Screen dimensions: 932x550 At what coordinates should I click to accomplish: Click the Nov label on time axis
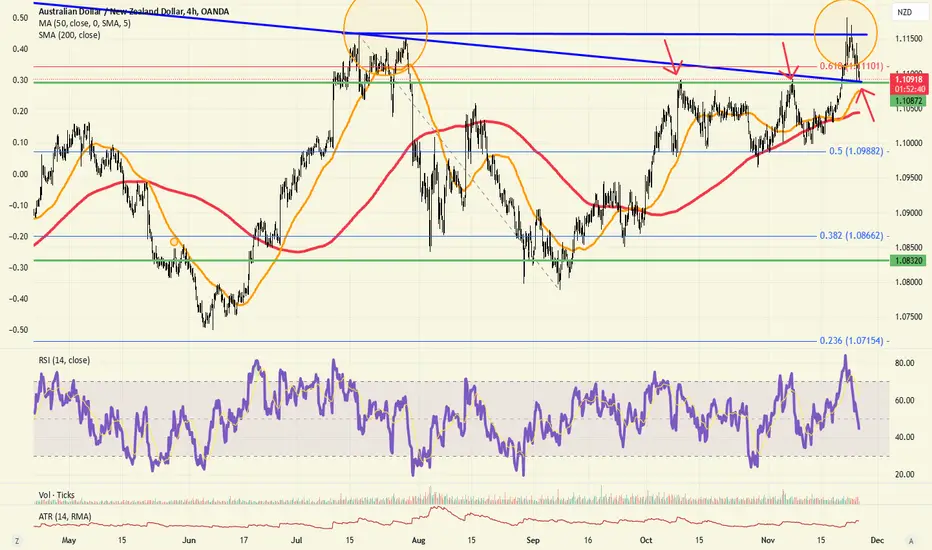pos(768,540)
